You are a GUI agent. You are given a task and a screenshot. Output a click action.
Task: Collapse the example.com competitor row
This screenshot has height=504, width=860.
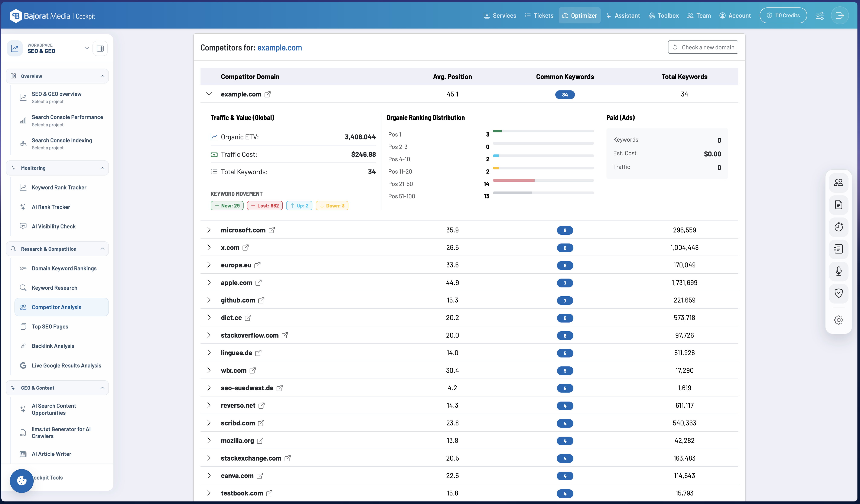tap(209, 94)
